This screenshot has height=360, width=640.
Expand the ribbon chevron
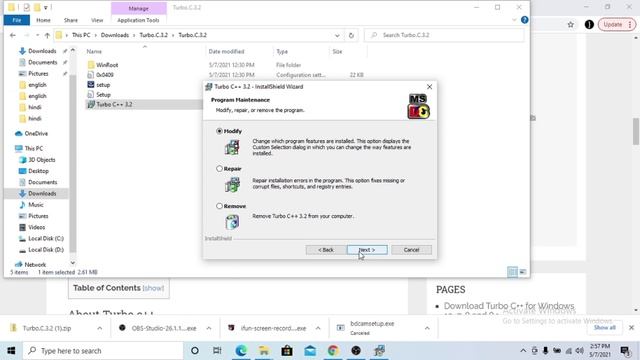coord(514,20)
